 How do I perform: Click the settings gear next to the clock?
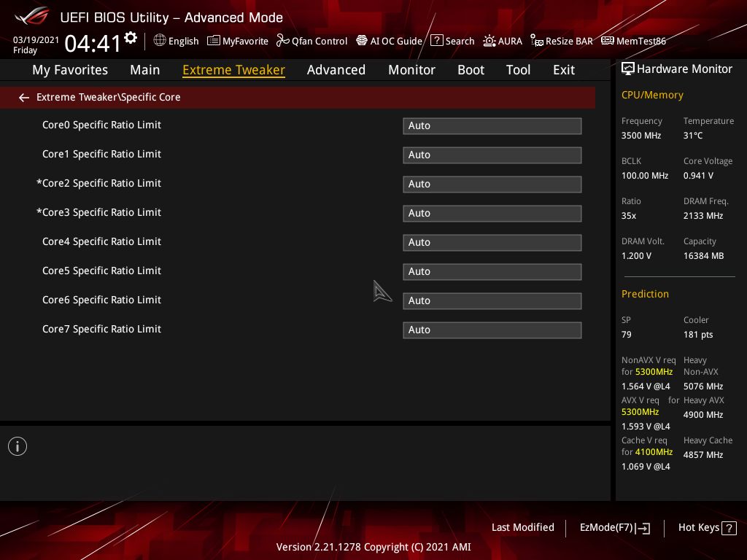(131, 38)
